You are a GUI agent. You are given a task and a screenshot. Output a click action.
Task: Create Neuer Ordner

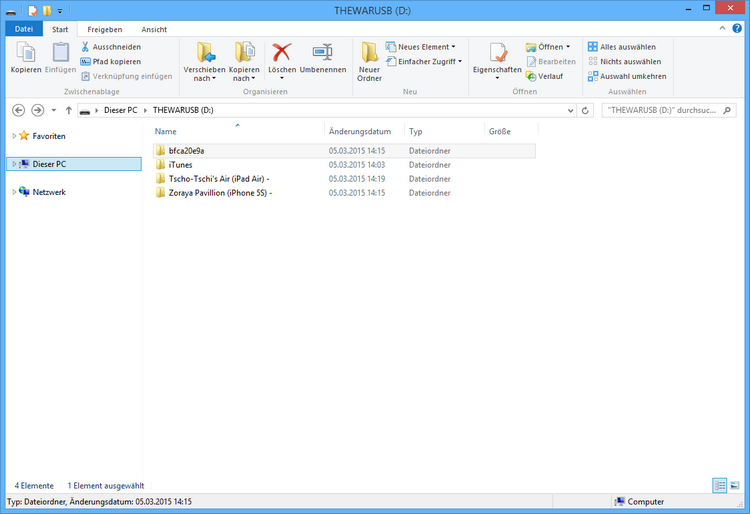click(x=369, y=61)
